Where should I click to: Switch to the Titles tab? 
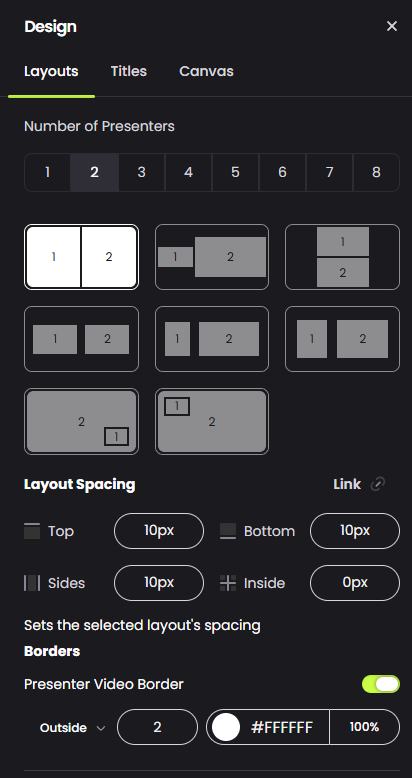click(129, 71)
